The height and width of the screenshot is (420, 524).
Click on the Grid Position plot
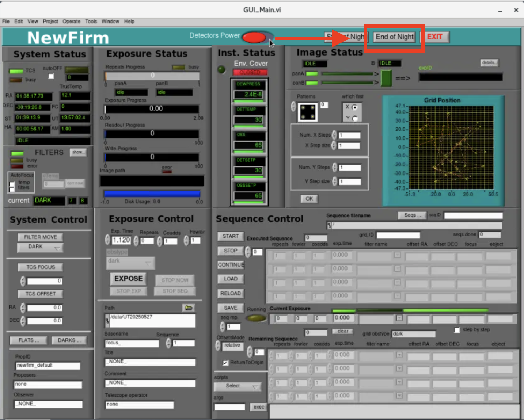(451, 147)
